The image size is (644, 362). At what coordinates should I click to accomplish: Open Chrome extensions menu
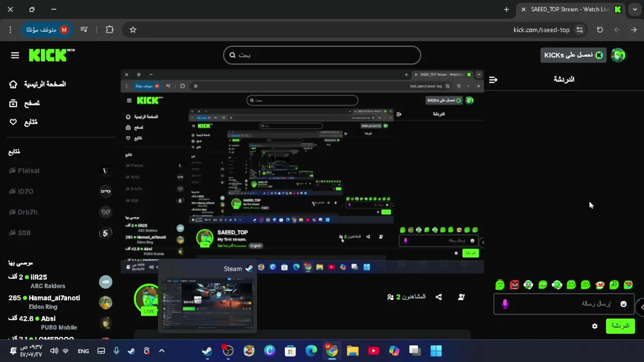pyautogui.click(x=110, y=30)
